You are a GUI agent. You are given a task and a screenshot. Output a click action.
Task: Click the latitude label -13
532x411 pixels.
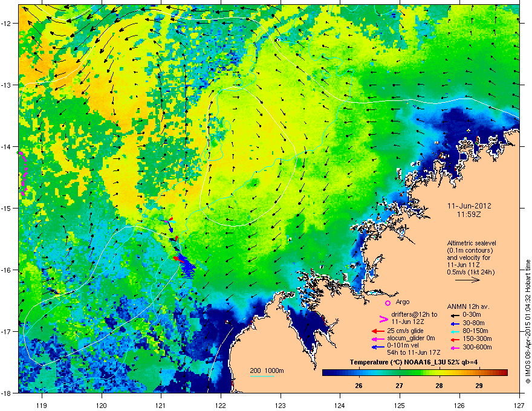tap(7, 85)
